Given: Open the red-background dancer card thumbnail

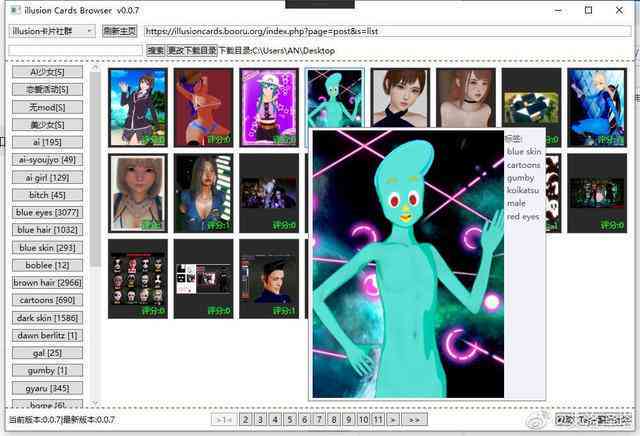Looking at the screenshot, I should click(204, 107).
